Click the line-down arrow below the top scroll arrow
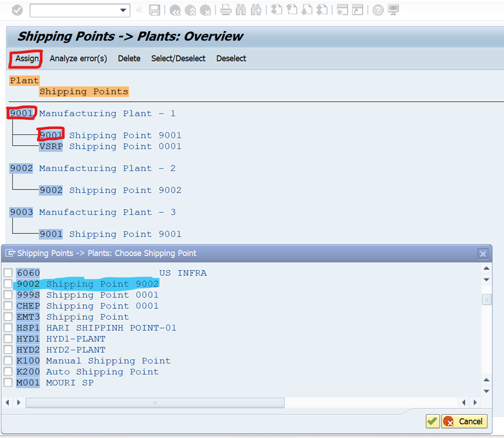Screen dimensions: 504x438 click(486, 280)
